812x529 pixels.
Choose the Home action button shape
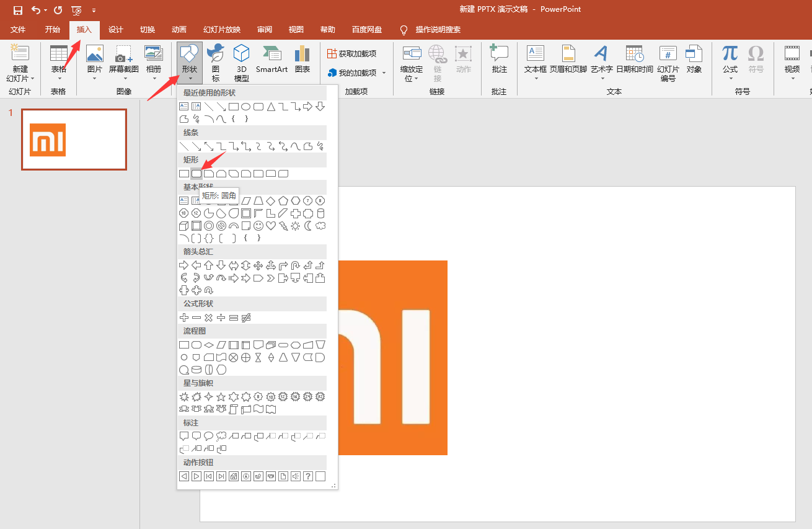tap(234, 476)
